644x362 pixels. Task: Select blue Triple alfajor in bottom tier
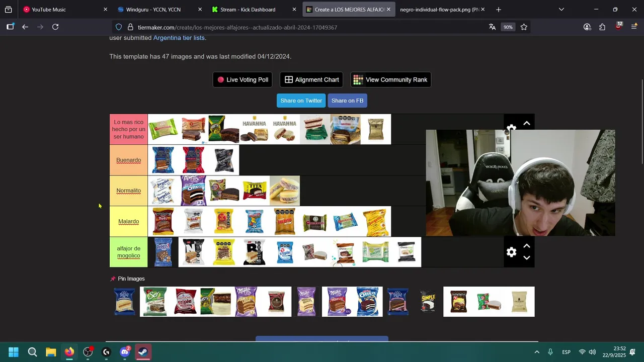[285, 252]
